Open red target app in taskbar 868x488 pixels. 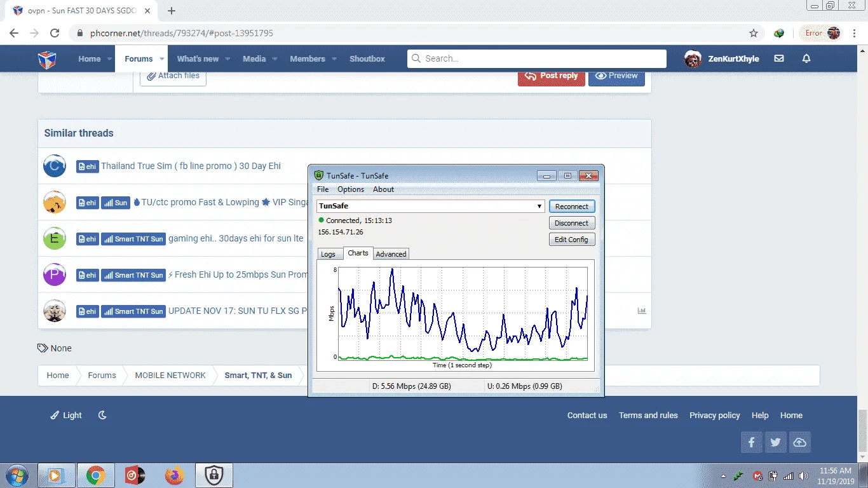click(135, 475)
